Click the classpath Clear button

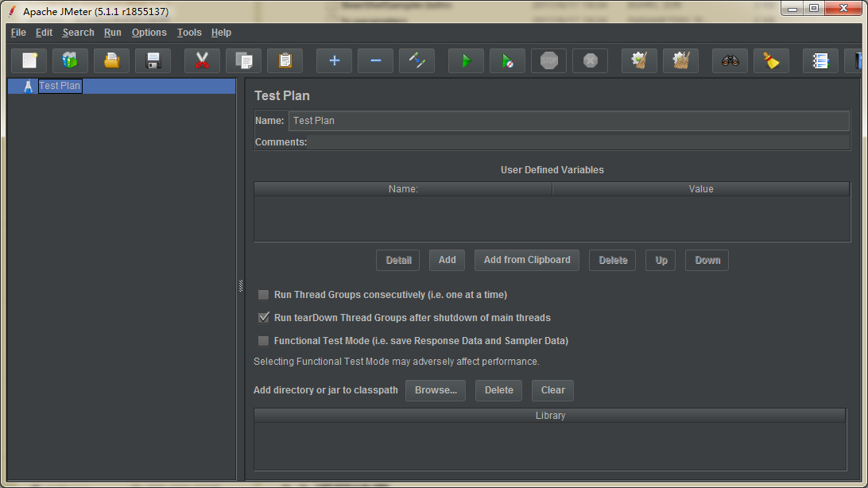tap(552, 390)
